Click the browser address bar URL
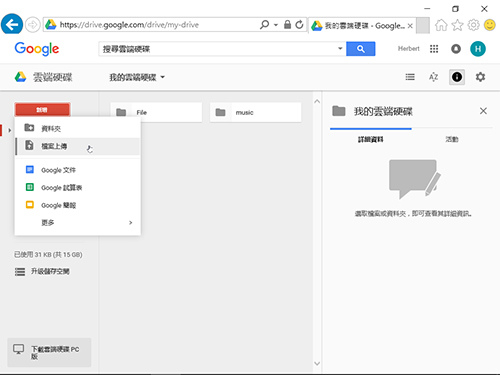Viewport: 500px width, 375px height. click(x=129, y=25)
